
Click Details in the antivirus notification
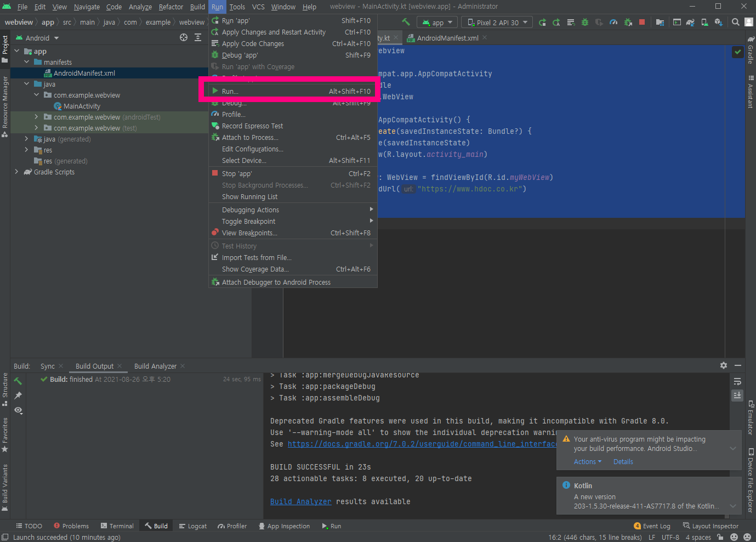point(623,462)
